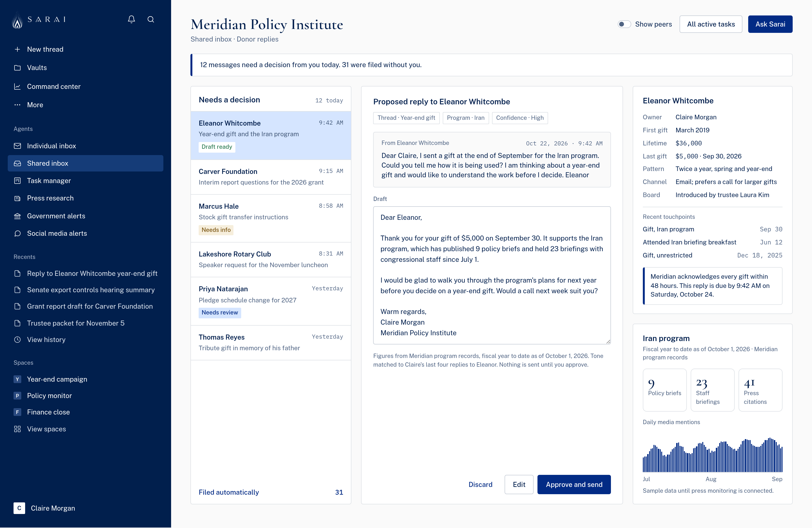
Task: Click Government alerts building icon
Action: 17,216
